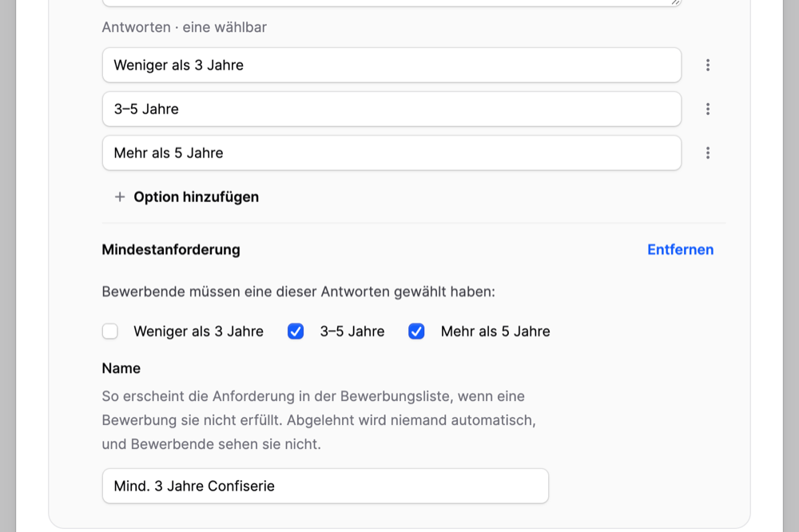The image size is (799, 532).
Task: Click the '3–5 Jahre' checkbox label
Action: point(352,332)
